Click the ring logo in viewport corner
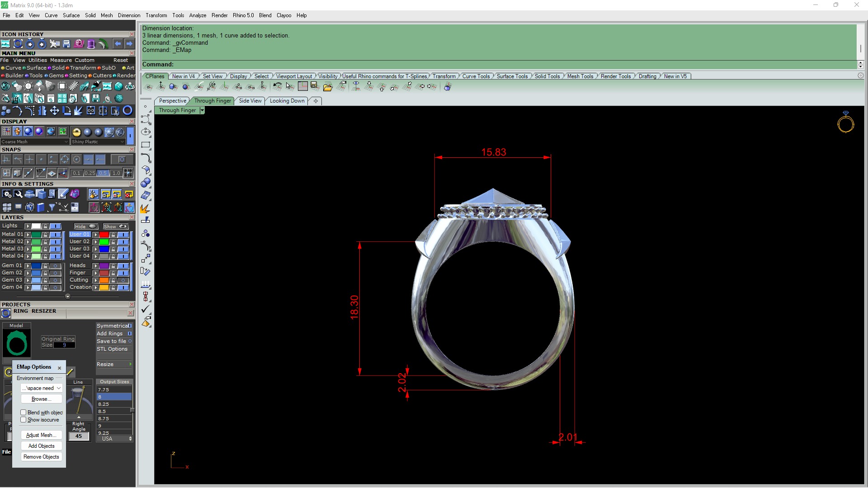Screen dimensions: 868x488 [x=845, y=122]
